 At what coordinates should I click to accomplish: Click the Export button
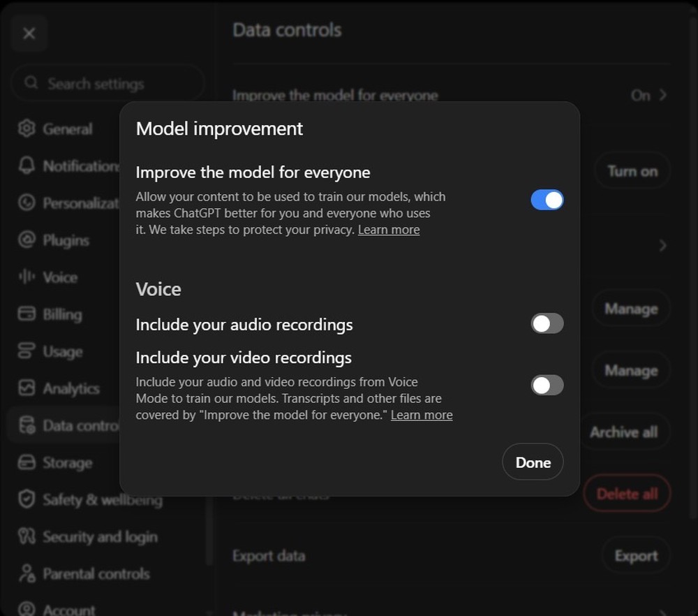[636, 555]
